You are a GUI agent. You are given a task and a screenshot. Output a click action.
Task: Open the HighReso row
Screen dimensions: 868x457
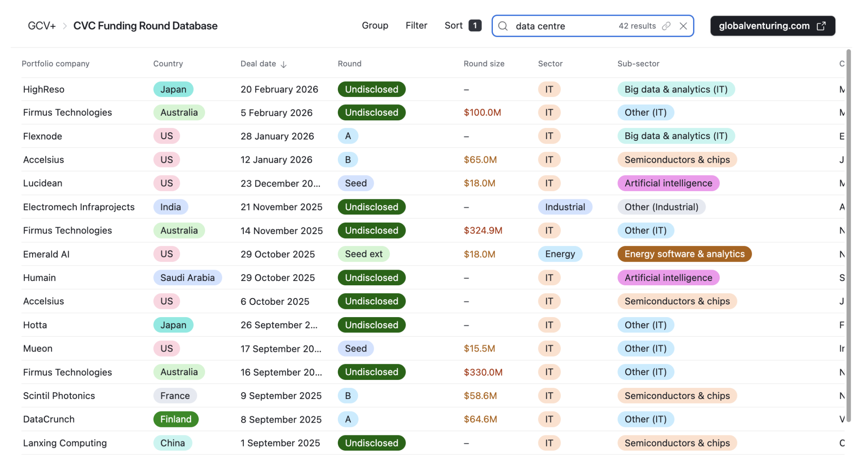click(x=44, y=89)
